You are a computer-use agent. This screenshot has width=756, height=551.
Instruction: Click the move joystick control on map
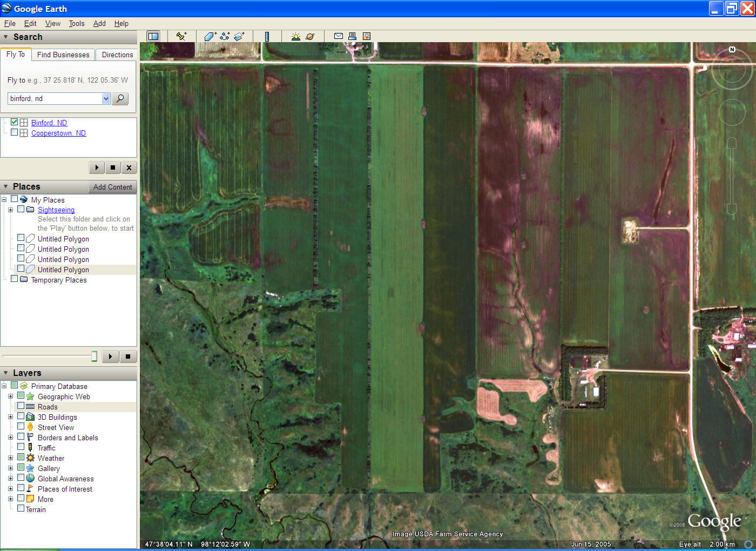click(x=732, y=113)
